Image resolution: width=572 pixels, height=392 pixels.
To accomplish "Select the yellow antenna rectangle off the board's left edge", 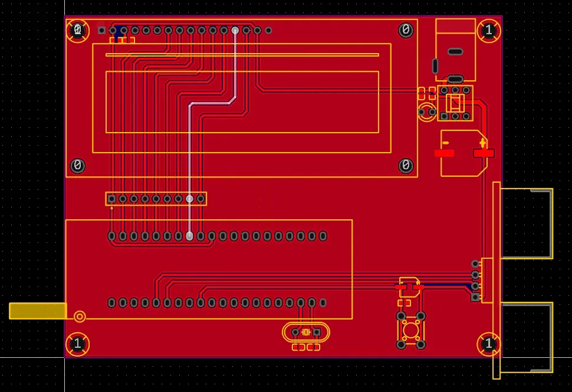I will pos(38,311).
